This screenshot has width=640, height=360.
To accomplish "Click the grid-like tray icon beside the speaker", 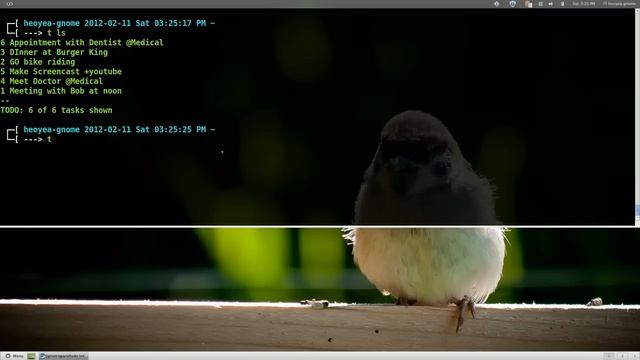I will (540, 4).
